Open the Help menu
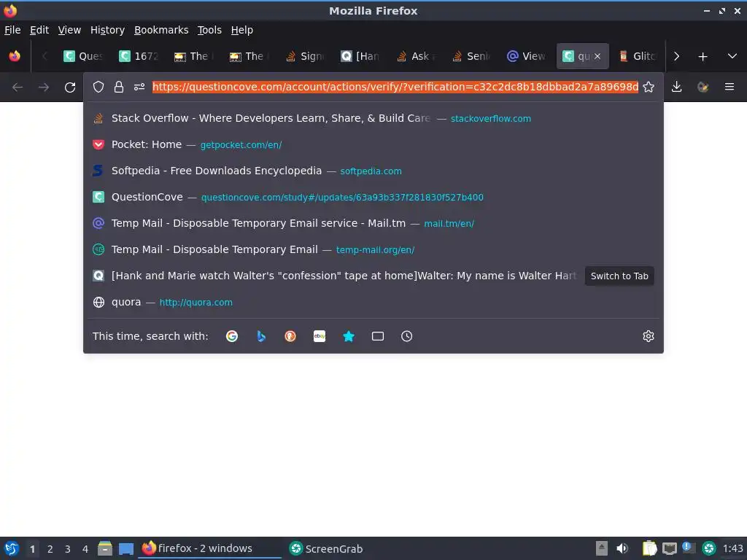 tap(242, 30)
